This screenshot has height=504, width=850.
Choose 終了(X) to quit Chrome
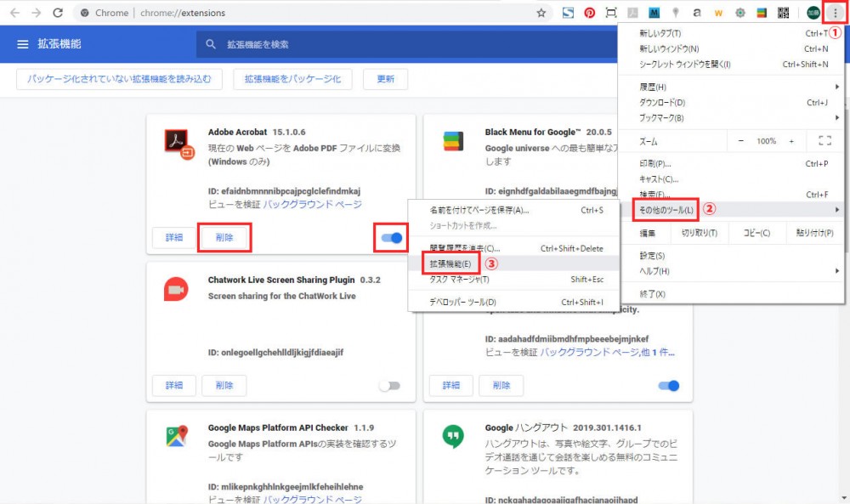coord(731,294)
